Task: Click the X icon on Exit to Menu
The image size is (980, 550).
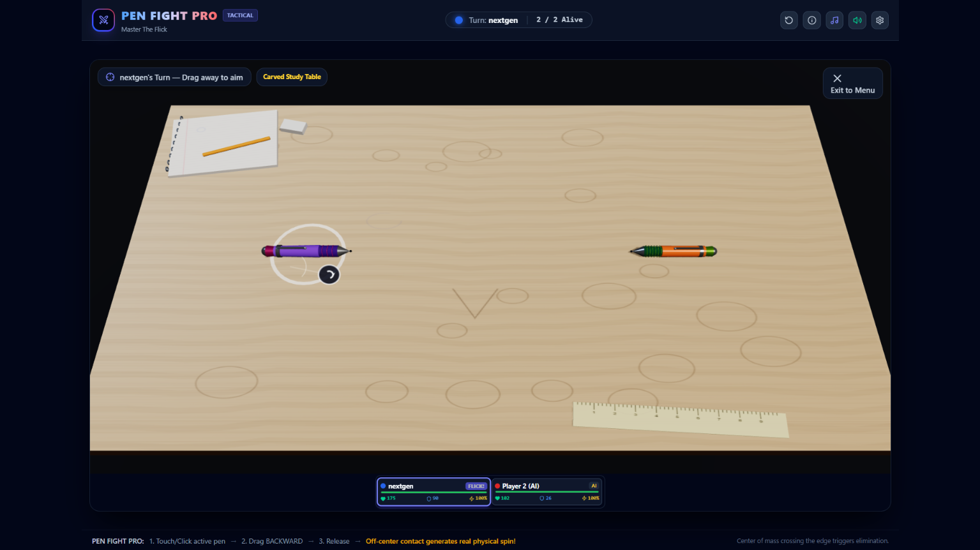Action: tap(837, 78)
